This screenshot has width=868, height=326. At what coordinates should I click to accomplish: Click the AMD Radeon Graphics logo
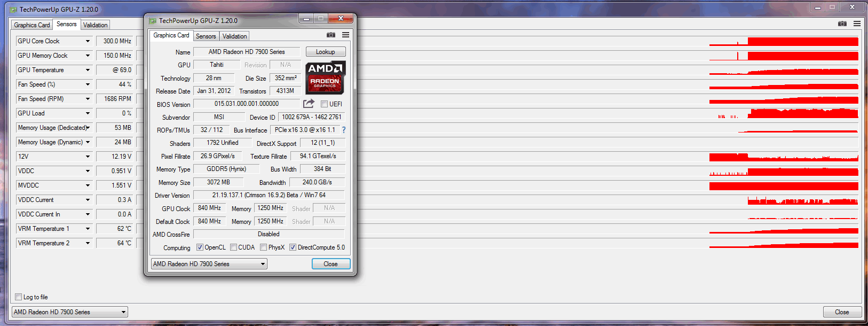(x=326, y=77)
